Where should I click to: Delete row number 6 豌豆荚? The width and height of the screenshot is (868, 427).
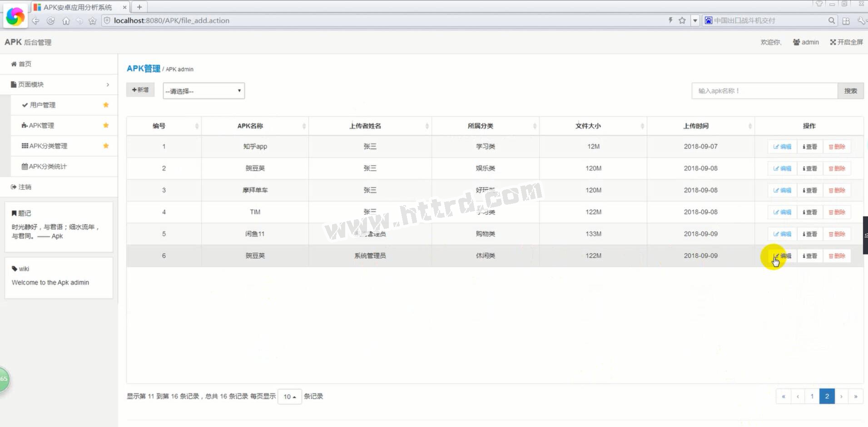[x=837, y=256]
